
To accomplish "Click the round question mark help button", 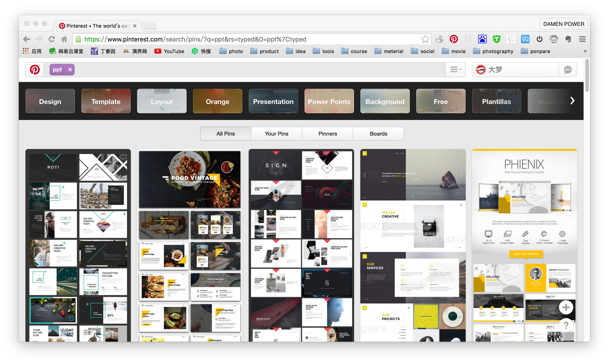I will click(566, 325).
